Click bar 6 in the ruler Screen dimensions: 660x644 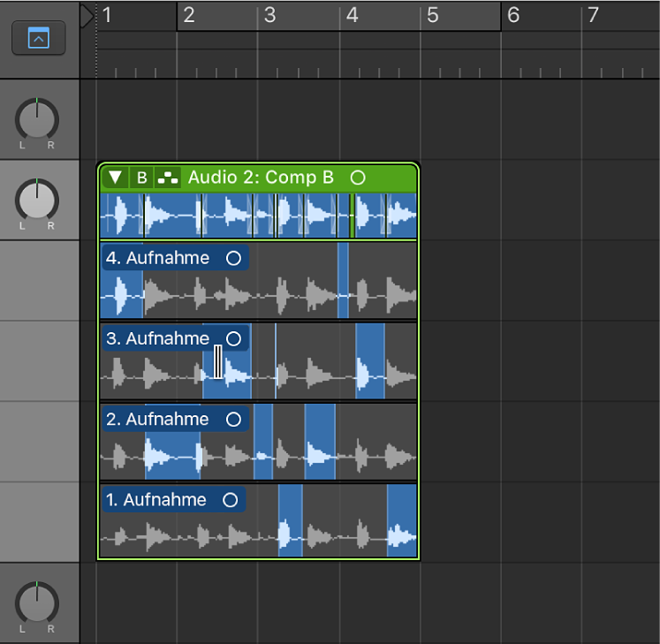tap(513, 16)
